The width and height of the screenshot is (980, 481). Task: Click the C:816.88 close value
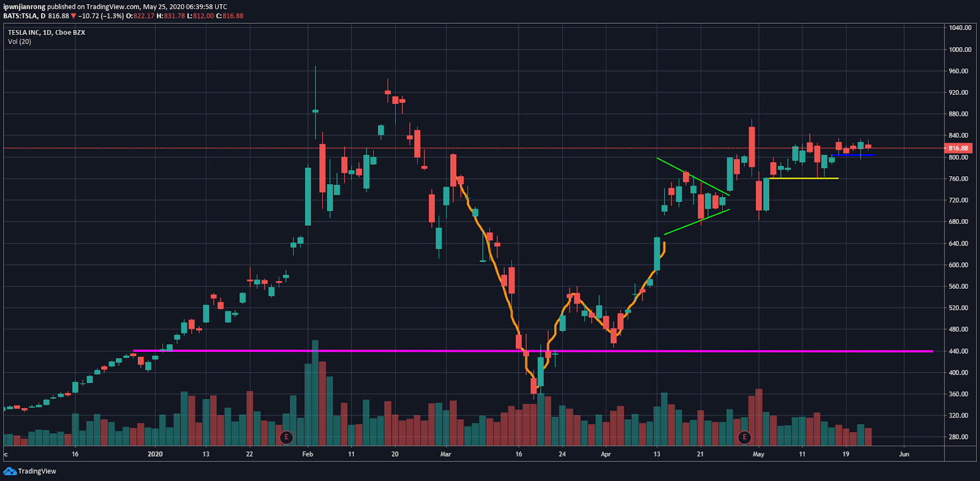230,16
